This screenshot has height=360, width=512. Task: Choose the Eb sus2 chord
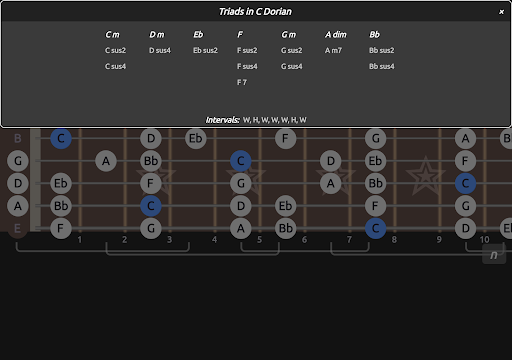click(205, 50)
